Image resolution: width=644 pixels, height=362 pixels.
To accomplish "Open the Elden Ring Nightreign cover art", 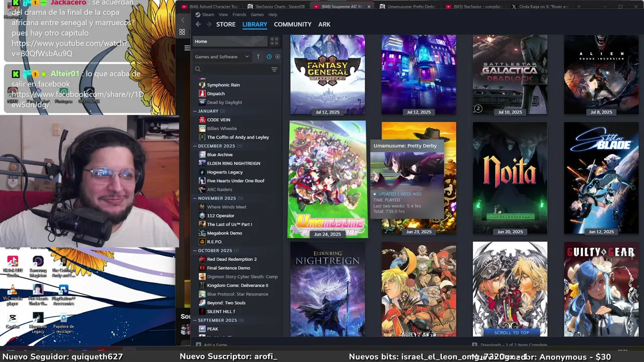I will [328, 289].
